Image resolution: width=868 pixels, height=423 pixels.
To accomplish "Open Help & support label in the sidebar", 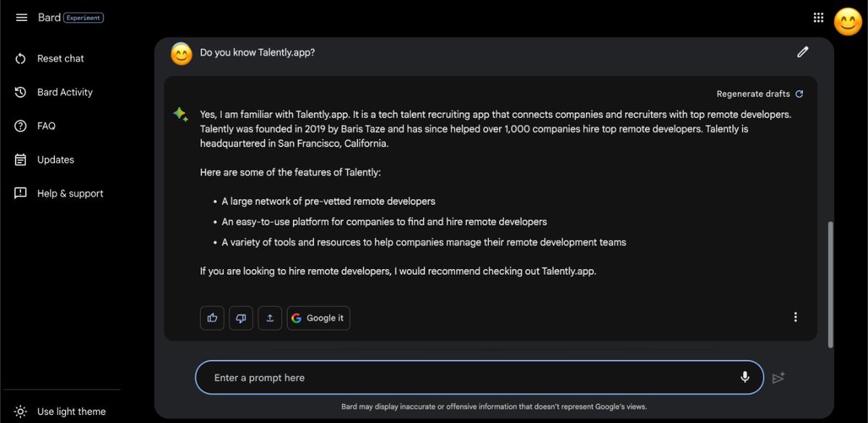I will 70,193.
